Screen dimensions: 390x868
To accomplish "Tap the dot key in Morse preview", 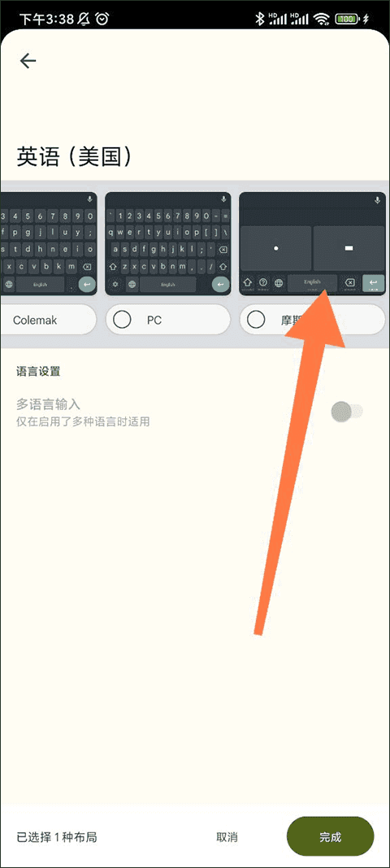I will click(x=275, y=249).
